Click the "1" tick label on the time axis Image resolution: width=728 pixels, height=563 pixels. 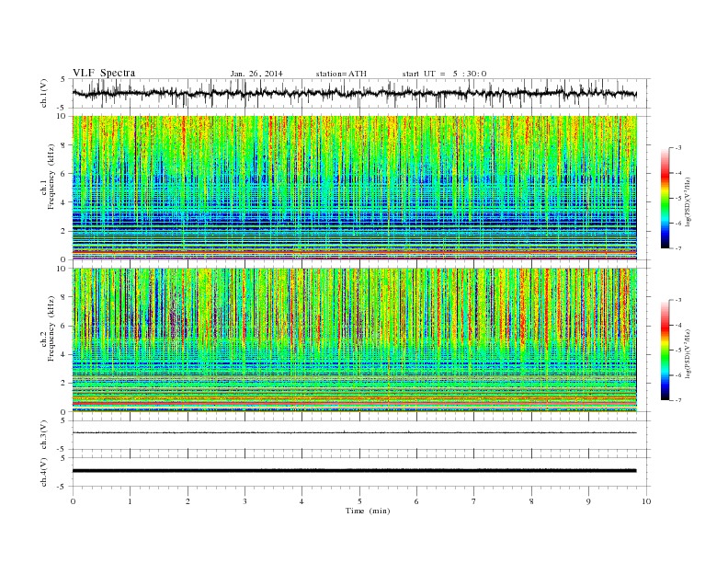130,501
